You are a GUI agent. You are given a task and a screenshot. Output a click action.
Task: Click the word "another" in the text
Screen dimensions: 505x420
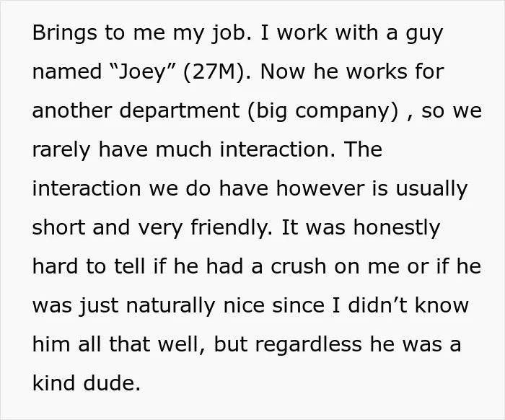pos(72,110)
